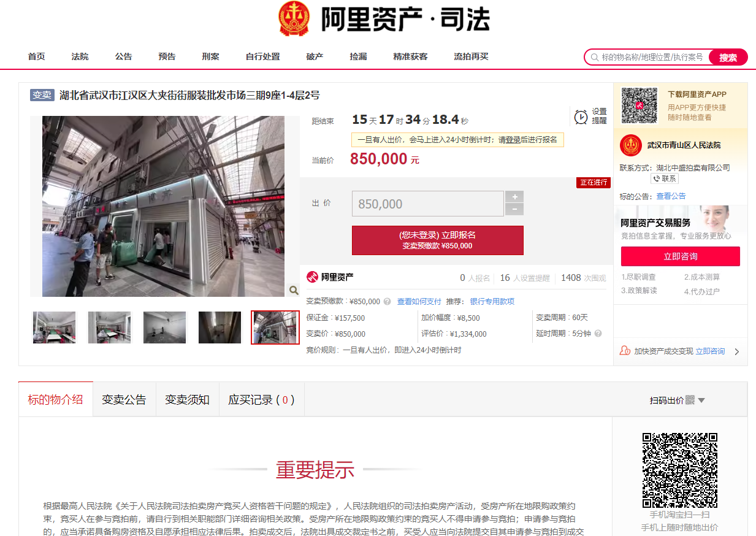The height and width of the screenshot is (536, 756).
Task: Click the Ali Assets judicial emblem logo
Action: click(x=294, y=19)
